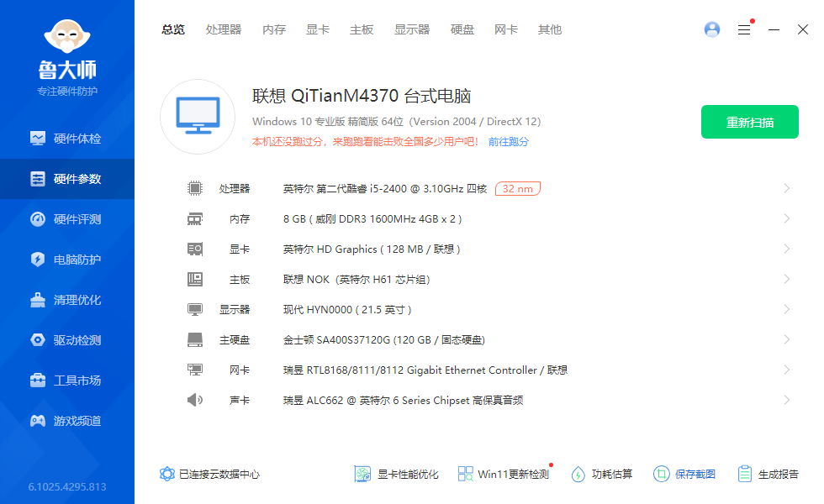Open 游戏频道 gamepad icon
Screen dimensions: 824x504
point(38,421)
